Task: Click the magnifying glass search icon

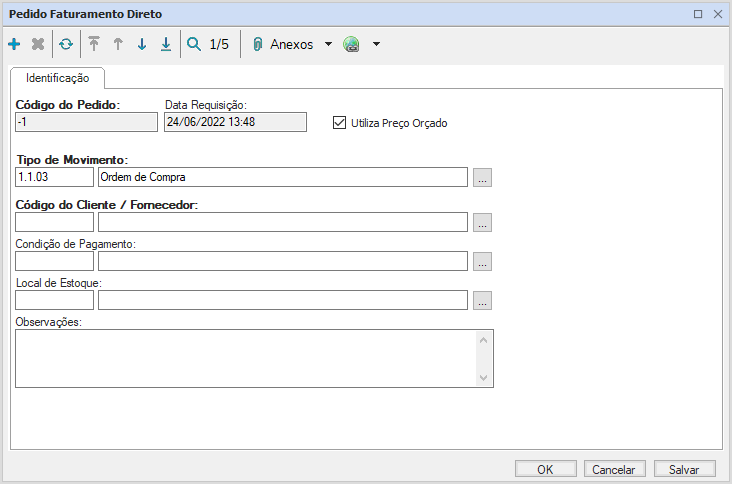Action: coord(194,44)
